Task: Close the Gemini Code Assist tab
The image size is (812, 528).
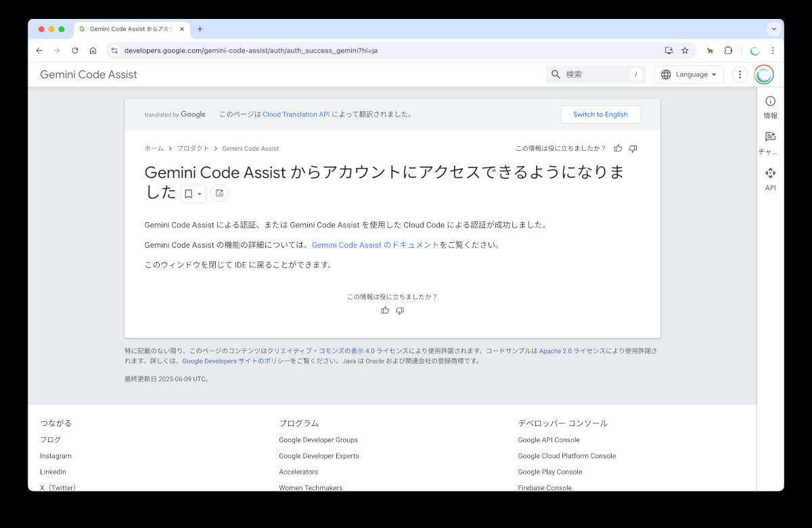Action: 182,29
